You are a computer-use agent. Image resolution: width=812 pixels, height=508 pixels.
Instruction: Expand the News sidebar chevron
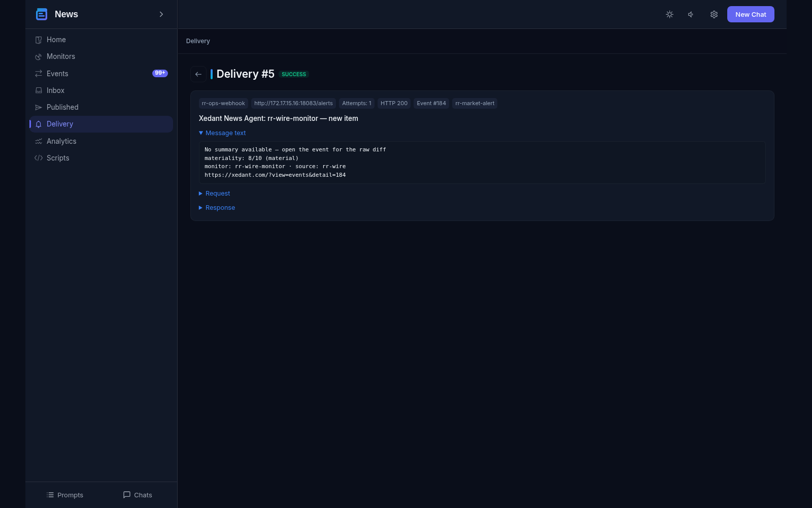pos(161,14)
